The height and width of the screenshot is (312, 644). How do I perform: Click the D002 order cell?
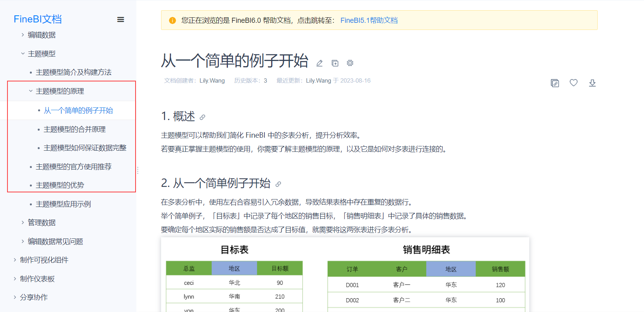(x=352, y=300)
